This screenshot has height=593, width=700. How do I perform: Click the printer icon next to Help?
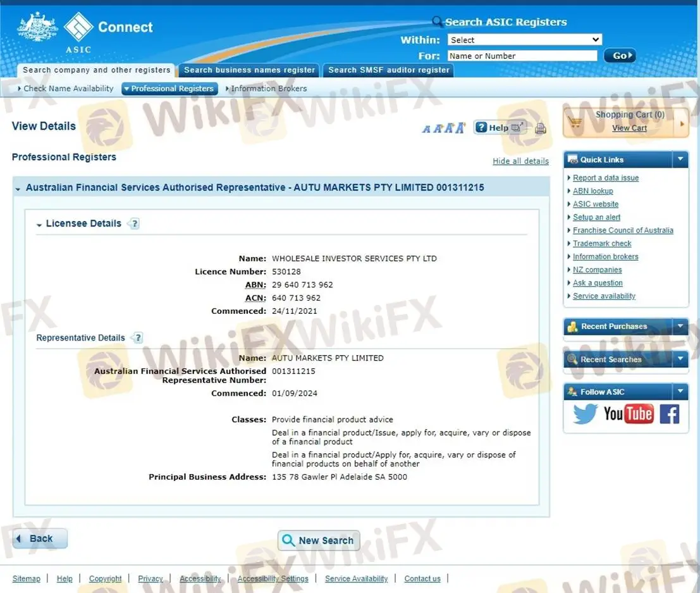tap(540, 128)
